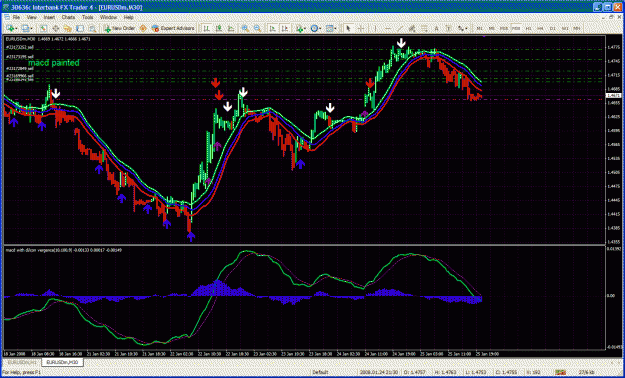Open the Arrows drawing tool

coord(460,28)
